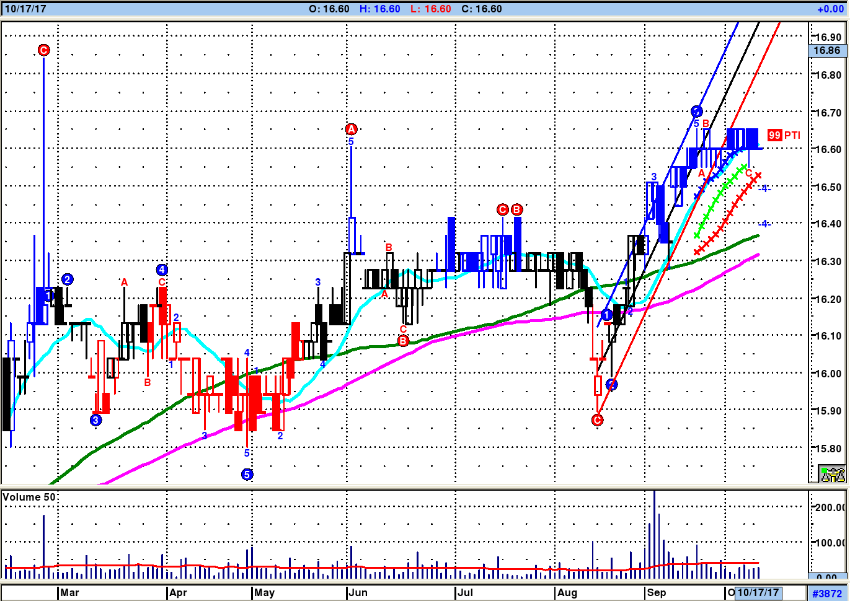
Task: Click the #3872 bar count box
Action: click(x=827, y=594)
